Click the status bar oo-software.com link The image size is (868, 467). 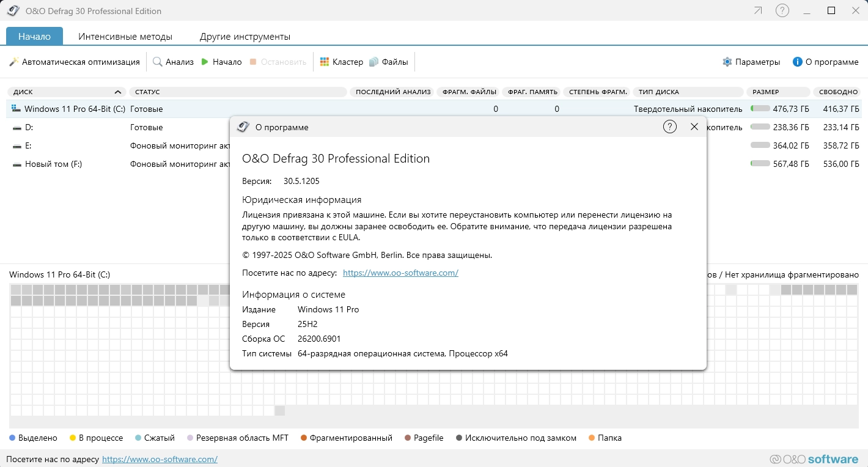click(160, 459)
